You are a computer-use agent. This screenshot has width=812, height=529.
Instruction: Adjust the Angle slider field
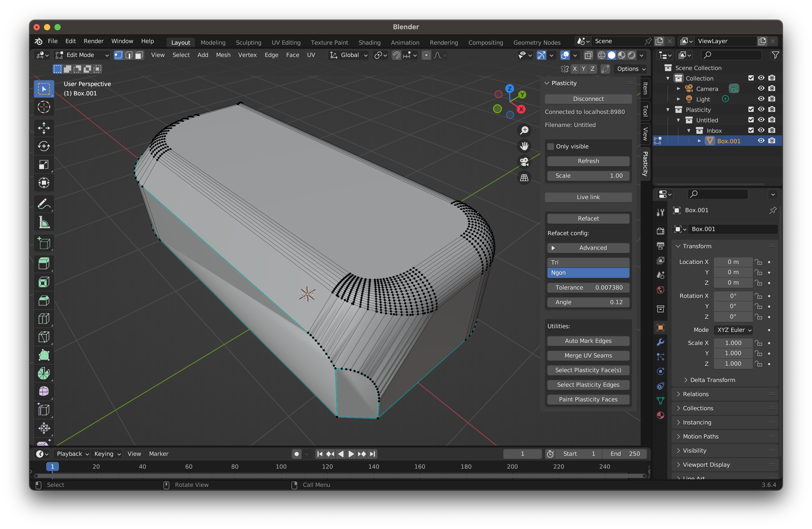click(x=588, y=302)
